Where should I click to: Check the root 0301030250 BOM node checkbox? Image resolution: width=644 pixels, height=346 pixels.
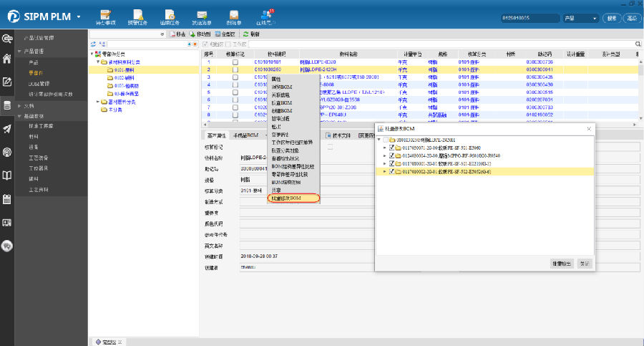[x=386, y=140]
